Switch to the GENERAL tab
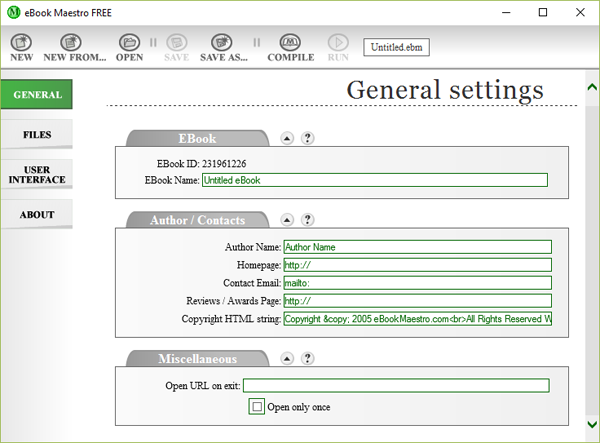Screen dimensions: 600x443 pyautogui.click(x=37, y=94)
